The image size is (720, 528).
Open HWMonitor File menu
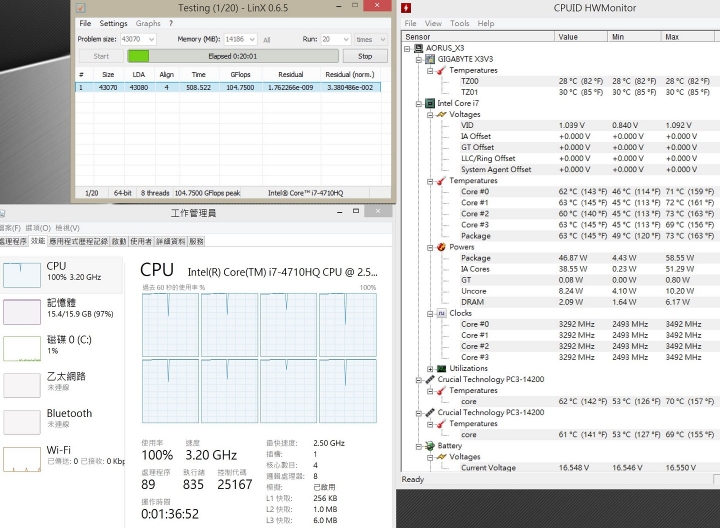coord(411,23)
